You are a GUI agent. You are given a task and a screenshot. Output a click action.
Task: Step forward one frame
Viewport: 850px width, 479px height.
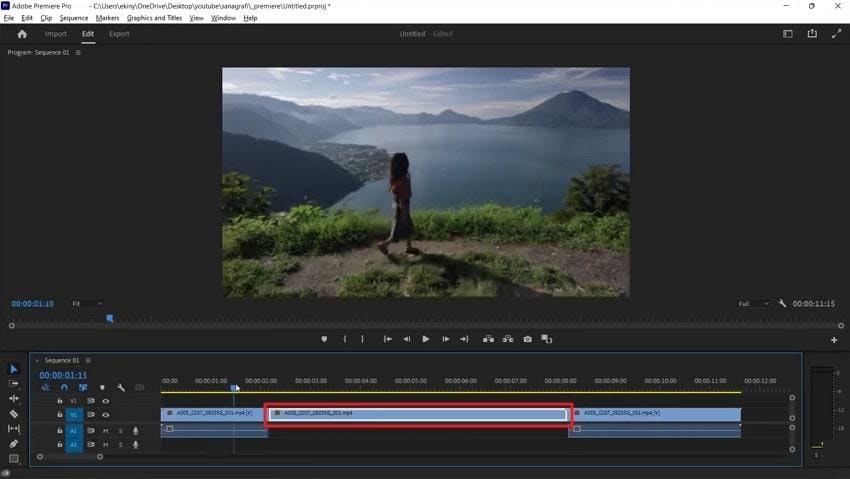click(446, 339)
